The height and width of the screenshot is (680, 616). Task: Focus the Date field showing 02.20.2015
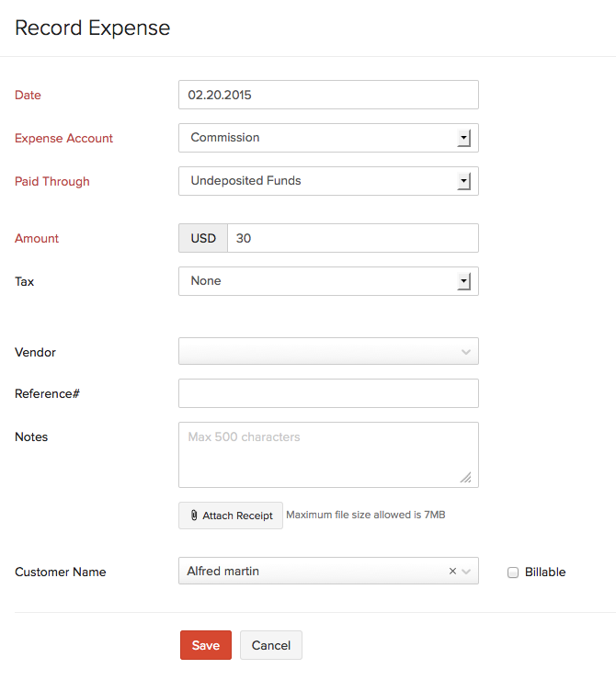pyautogui.click(x=328, y=95)
